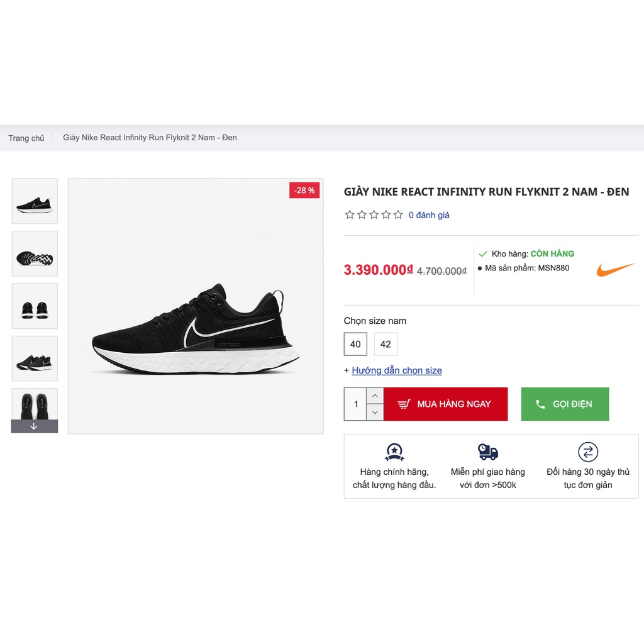The width and height of the screenshot is (644, 644).
Task: Click the free delivery truck icon
Action: 488,452
